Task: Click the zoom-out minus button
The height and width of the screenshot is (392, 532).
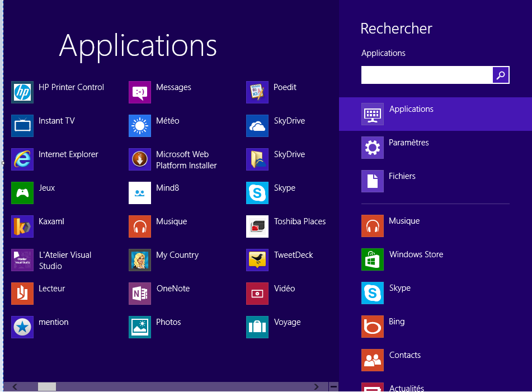Action: (x=333, y=387)
